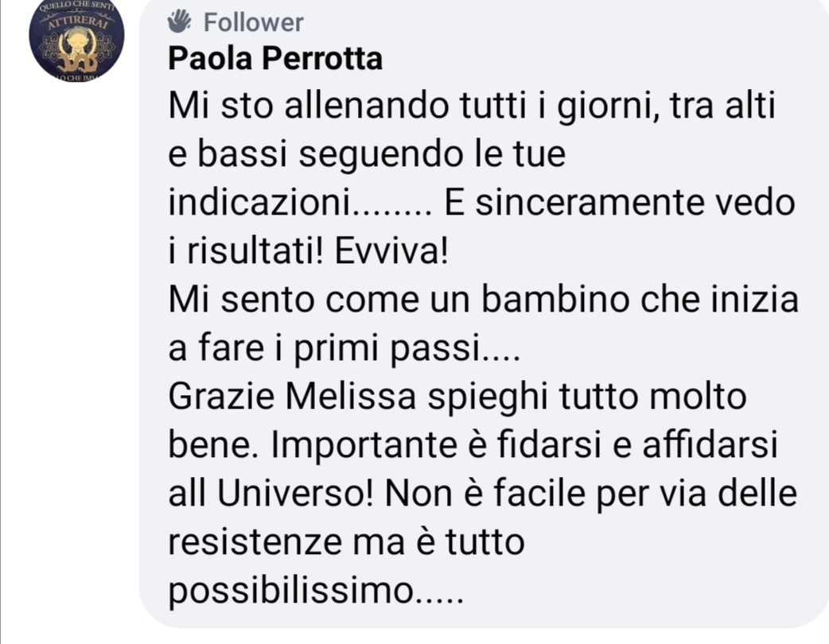The height and width of the screenshot is (644, 829).
Task: Click the word 'affidarsi' in the comment
Action: tap(710, 444)
